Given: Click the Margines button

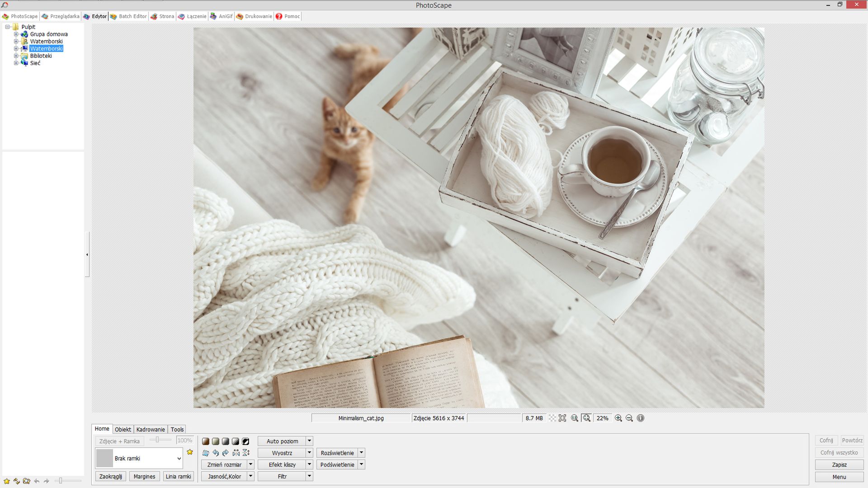Looking at the screenshot, I should tap(145, 477).
